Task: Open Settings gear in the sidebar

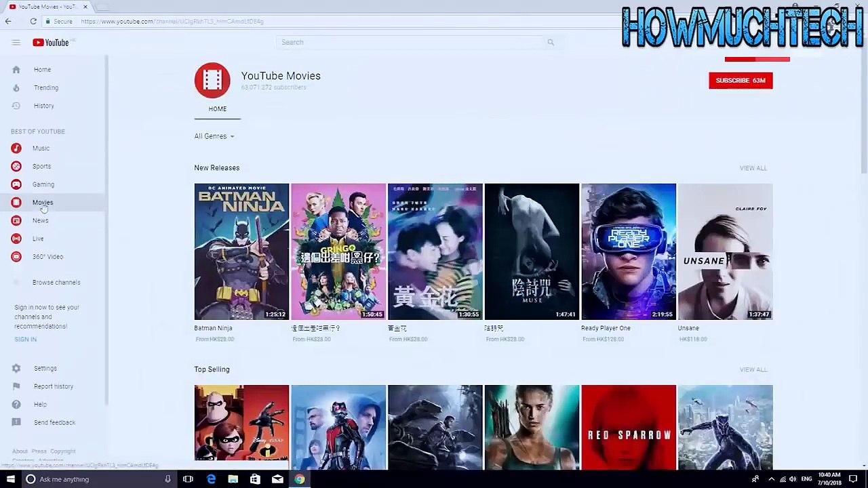Action: coord(16,368)
